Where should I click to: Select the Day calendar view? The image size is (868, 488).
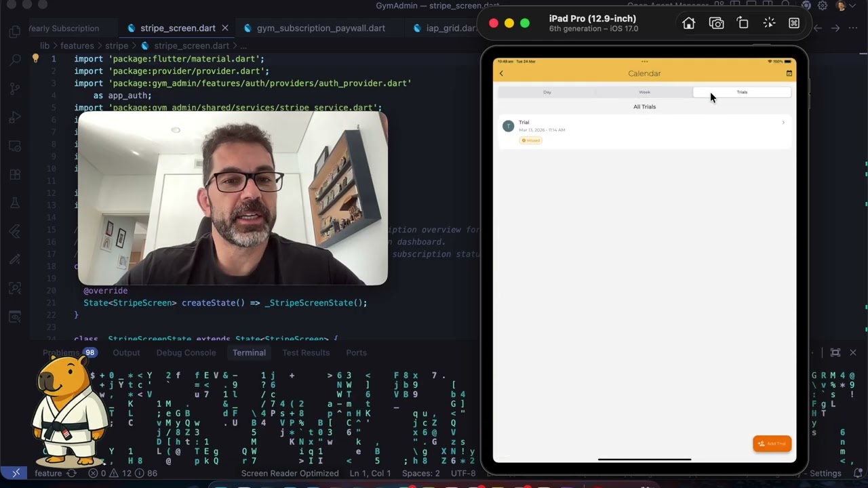(x=547, y=92)
